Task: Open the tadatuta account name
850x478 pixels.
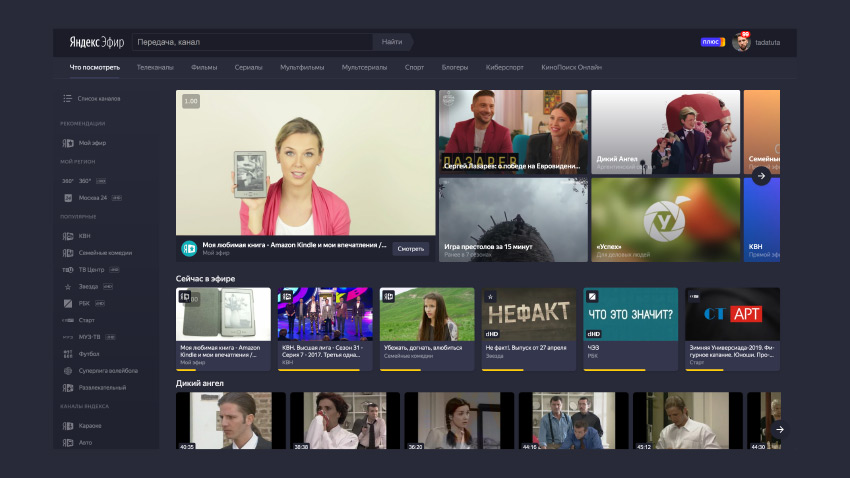Action: point(768,42)
